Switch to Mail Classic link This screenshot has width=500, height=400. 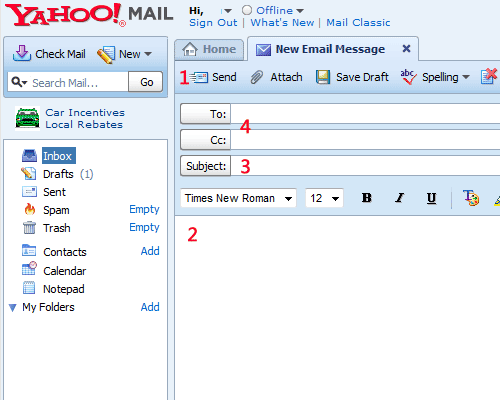point(358,23)
